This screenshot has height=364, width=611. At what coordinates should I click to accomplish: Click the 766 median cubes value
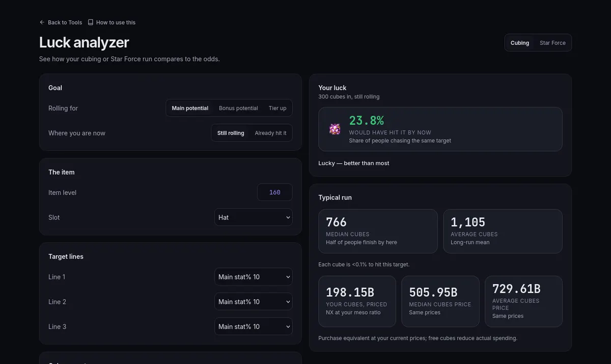coord(336,222)
